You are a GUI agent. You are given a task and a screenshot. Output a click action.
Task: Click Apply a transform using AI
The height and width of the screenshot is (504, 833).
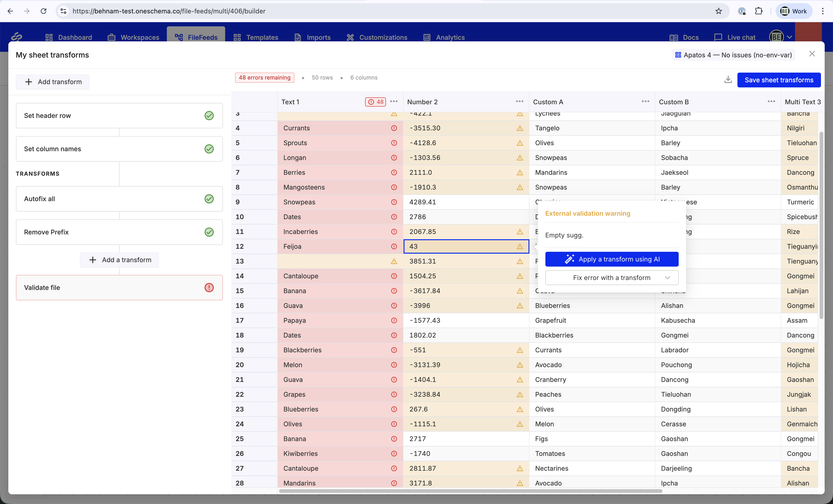tap(612, 259)
